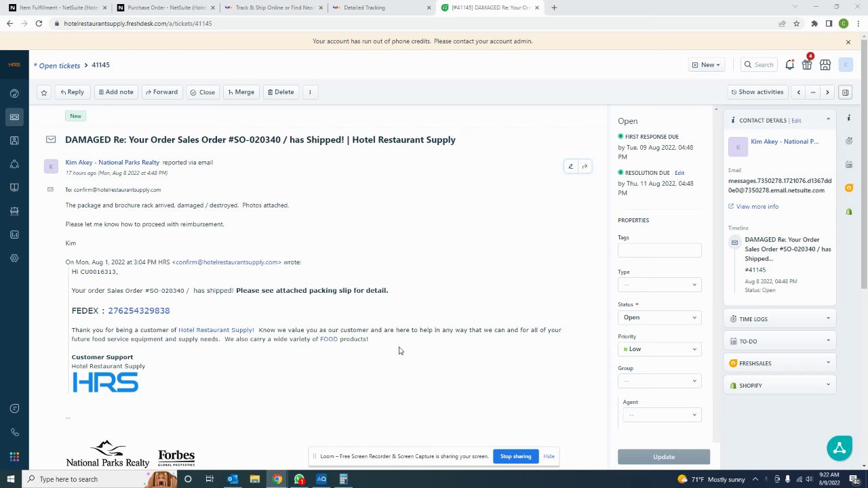Open the Priority dropdown showing Low

coord(659,349)
